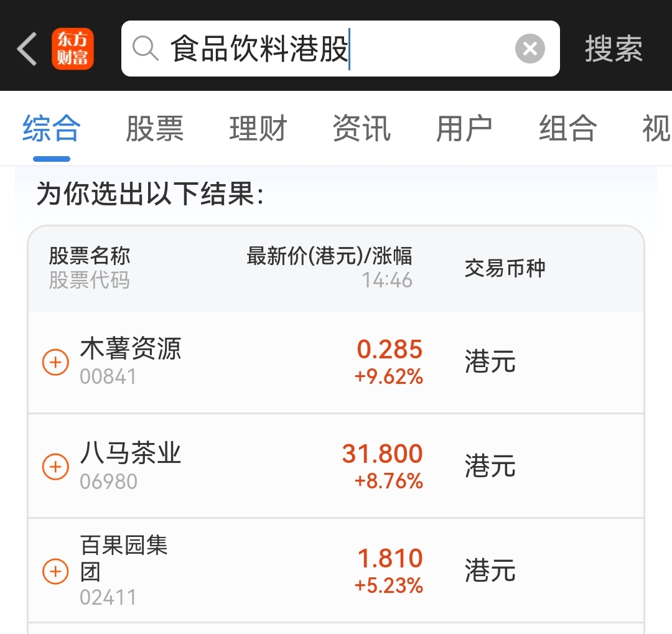Clear search text with X icon
Image resolution: width=672 pixels, height=634 pixels.
(530, 49)
